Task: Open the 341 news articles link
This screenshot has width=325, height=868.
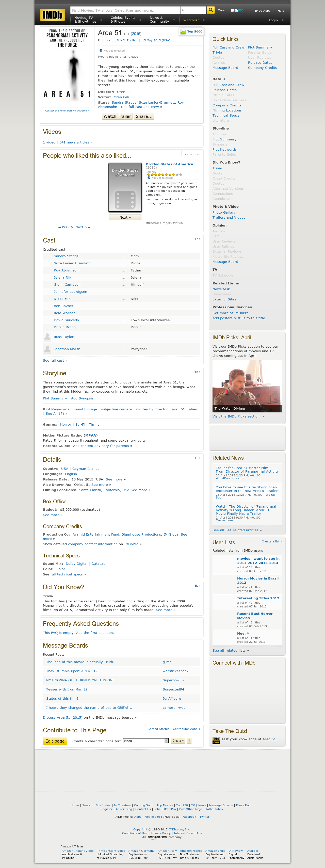Action: pos(74,142)
